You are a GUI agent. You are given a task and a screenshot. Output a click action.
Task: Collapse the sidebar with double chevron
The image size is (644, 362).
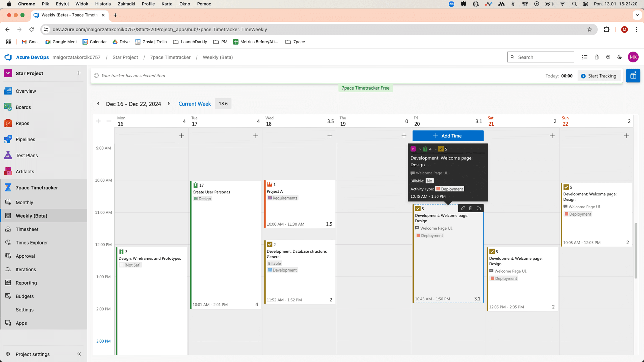[x=79, y=354]
